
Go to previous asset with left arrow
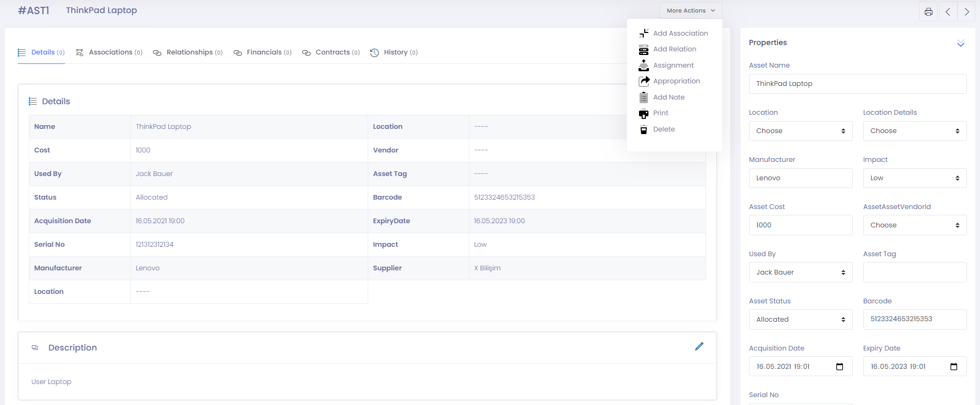coord(948,12)
